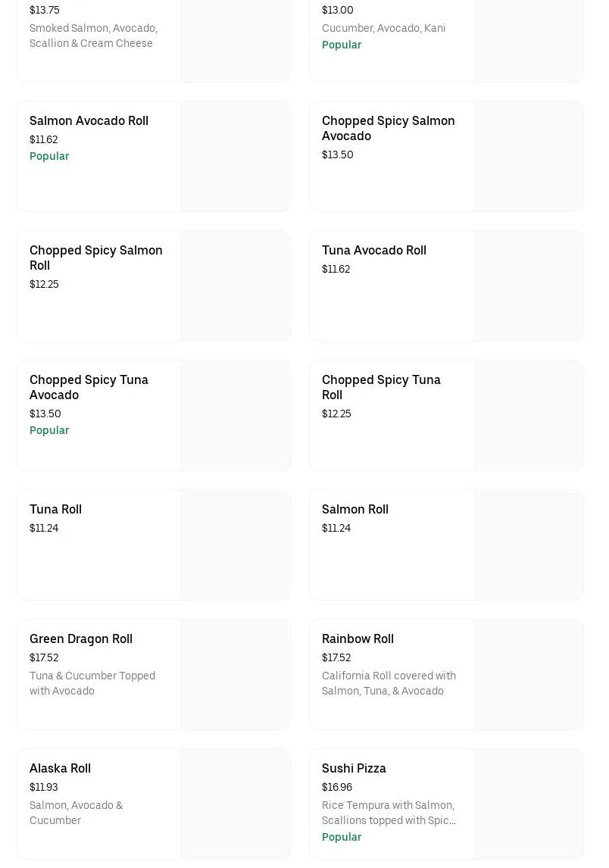Select the Green Dragon Roll title
Screen dimensions: 609x868
80,639
